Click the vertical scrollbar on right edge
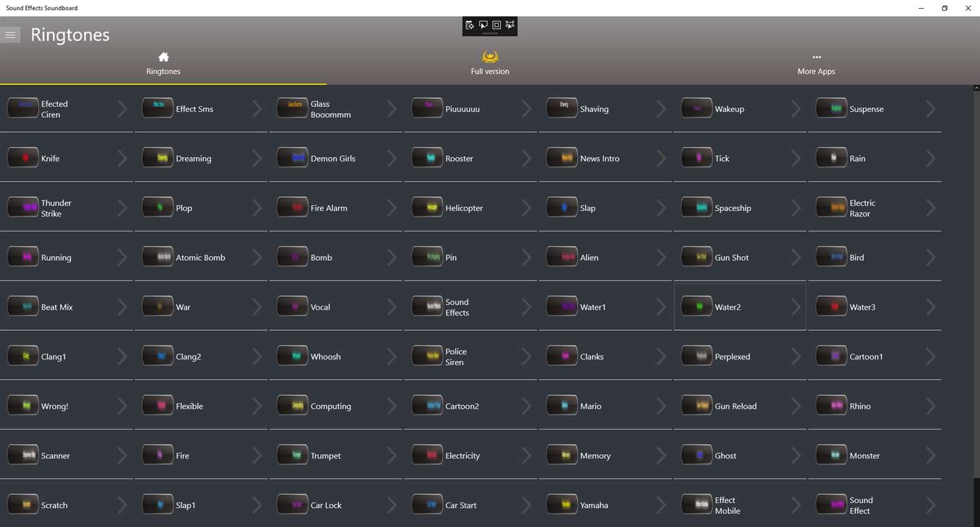980x527 pixels. coord(976,306)
